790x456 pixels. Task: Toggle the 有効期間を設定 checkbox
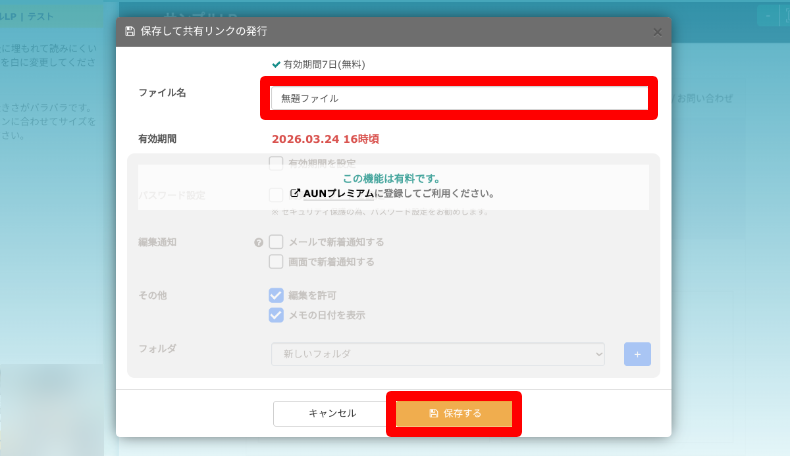(x=276, y=163)
